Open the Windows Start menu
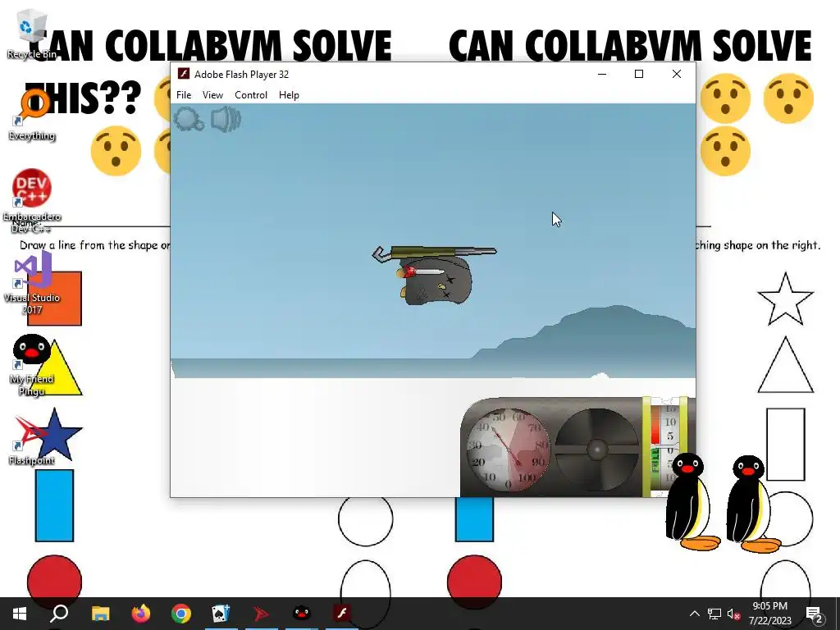The image size is (840, 630). [x=20, y=614]
